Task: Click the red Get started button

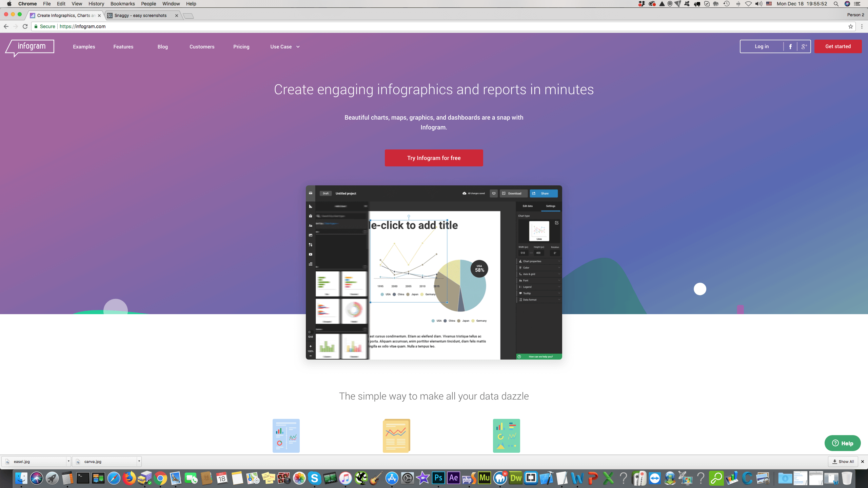Action: point(838,47)
